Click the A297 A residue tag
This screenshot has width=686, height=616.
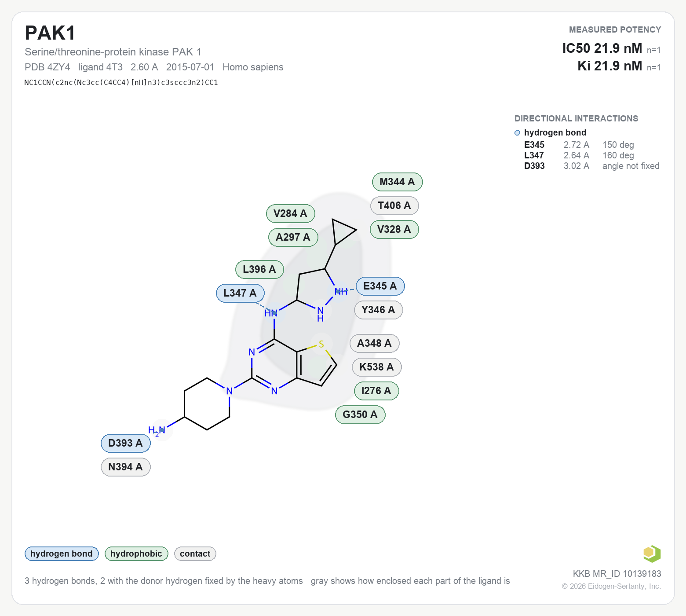[293, 237]
